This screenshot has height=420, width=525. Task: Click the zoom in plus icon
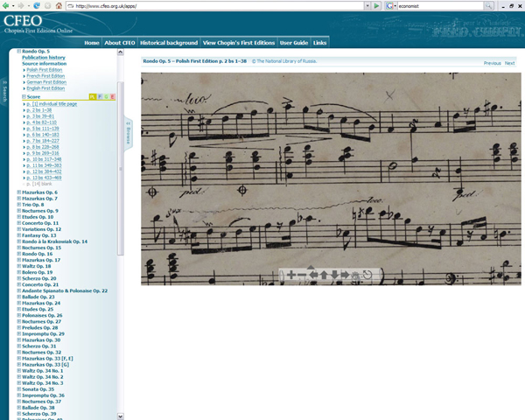pyautogui.click(x=290, y=275)
